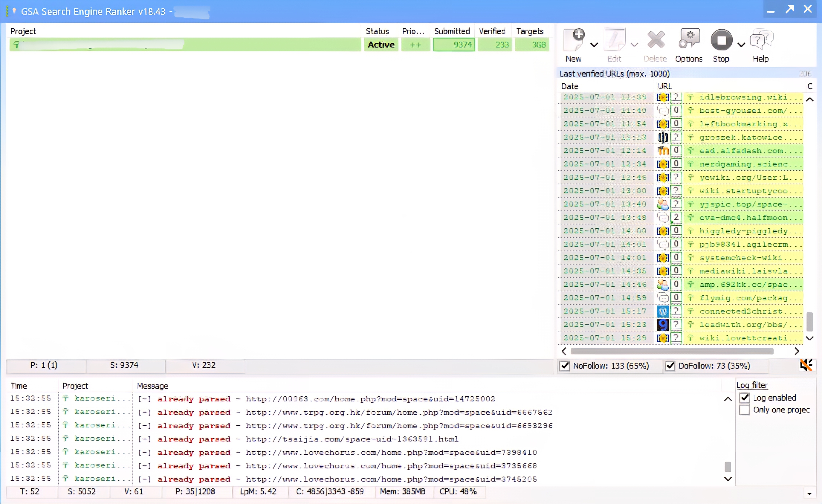Click the log scrollbar up arrow
This screenshot has height=504, width=822.
[x=728, y=399]
